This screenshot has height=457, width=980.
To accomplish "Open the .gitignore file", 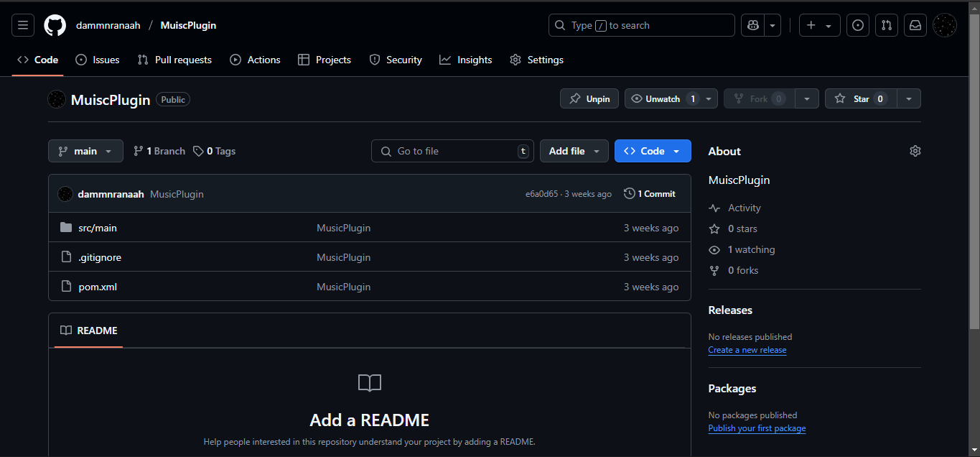I will 100,257.
